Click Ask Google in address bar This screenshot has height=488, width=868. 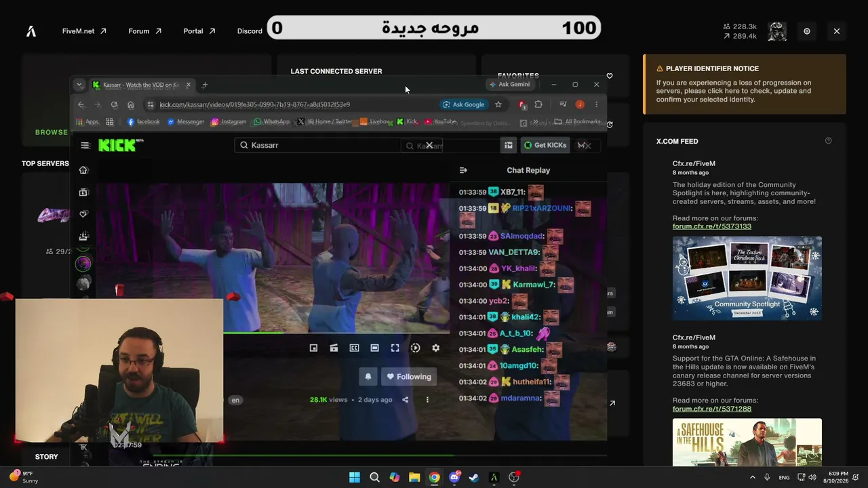click(463, 104)
